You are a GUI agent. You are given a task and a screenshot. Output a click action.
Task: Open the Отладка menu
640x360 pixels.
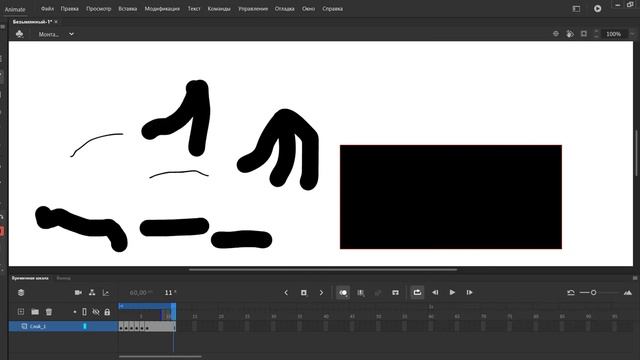tap(284, 9)
